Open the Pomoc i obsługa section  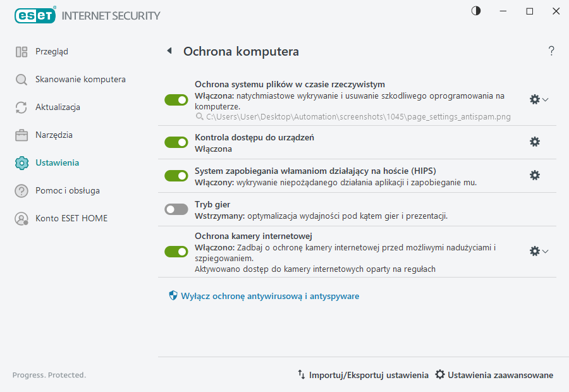[x=21, y=190]
